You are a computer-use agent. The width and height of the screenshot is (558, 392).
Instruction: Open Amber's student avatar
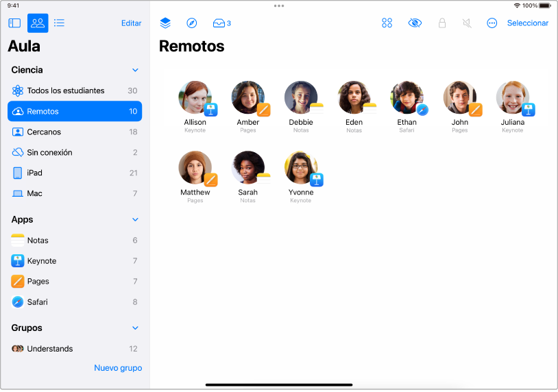coord(248,97)
